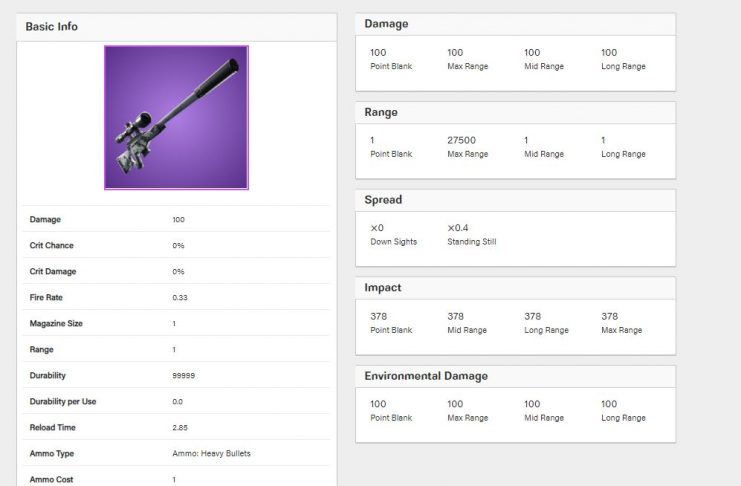The width and height of the screenshot is (741, 486).
Task: Click the Range panel heading
Action: click(x=381, y=112)
